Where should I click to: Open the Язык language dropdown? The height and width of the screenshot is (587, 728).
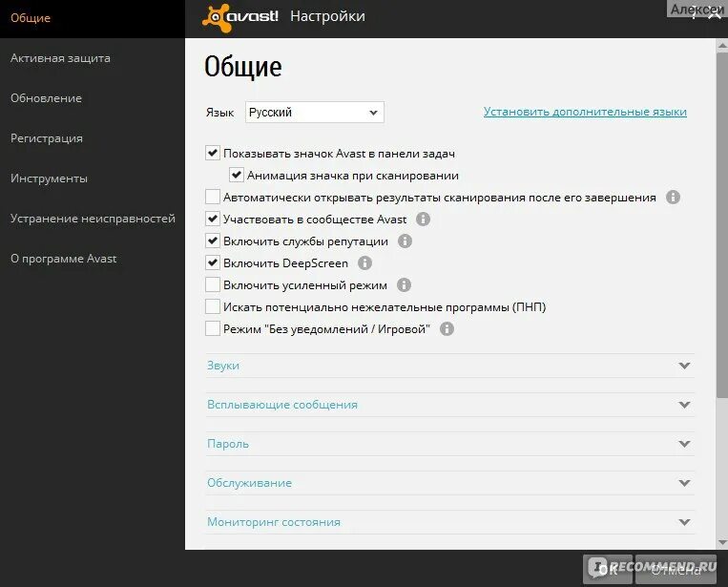[315, 113]
